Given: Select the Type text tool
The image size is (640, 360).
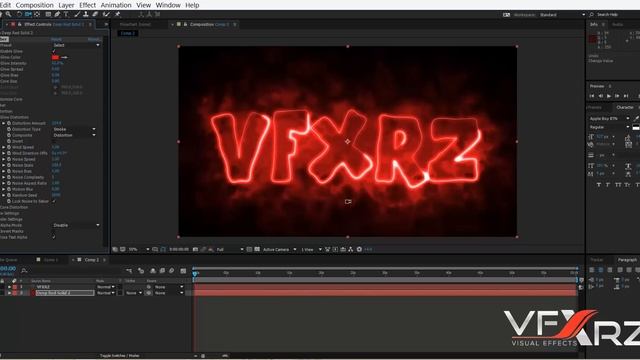Looking at the screenshot, I should (66, 14).
